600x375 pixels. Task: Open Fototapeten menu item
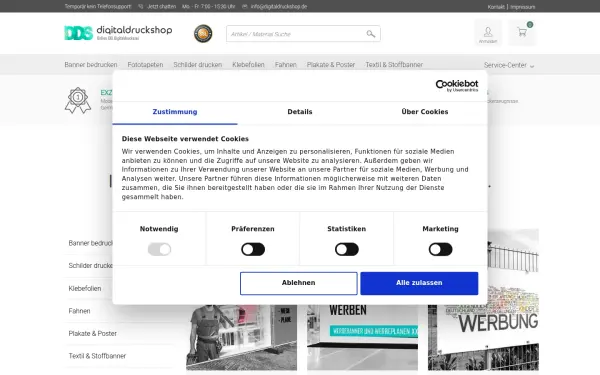(145, 65)
